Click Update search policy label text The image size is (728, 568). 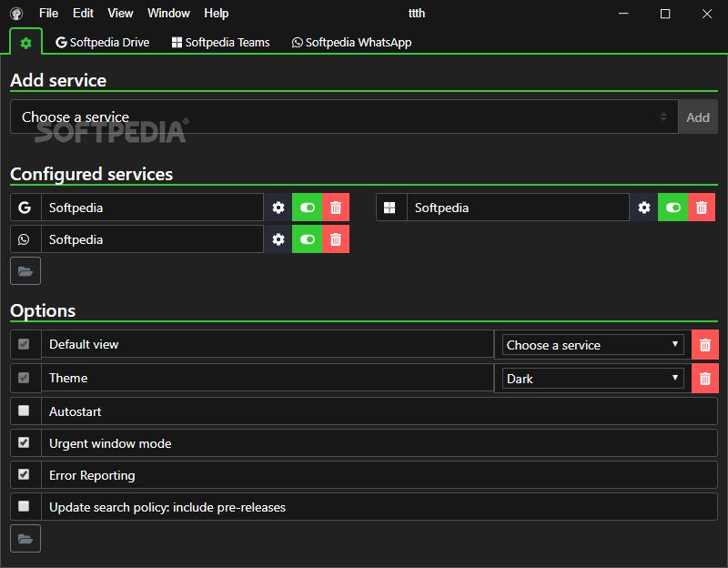(x=167, y=507)
